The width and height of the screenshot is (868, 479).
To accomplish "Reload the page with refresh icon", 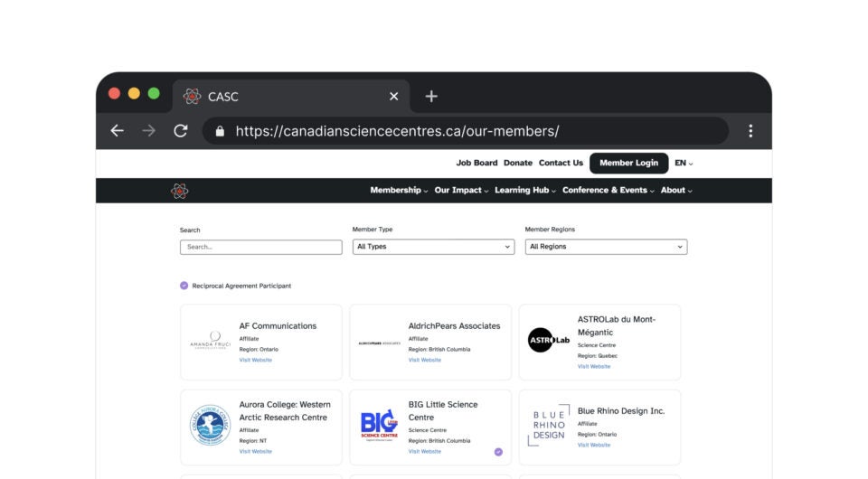I will [180, 131].
